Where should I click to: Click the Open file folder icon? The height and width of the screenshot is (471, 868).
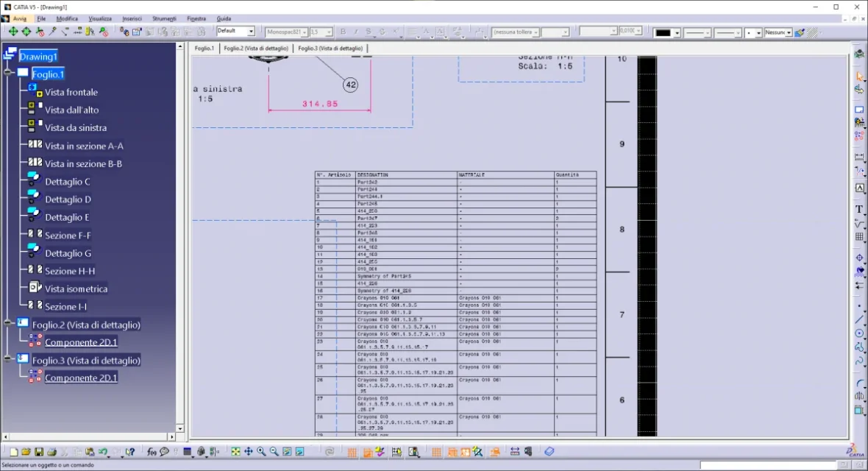(26, 452)
